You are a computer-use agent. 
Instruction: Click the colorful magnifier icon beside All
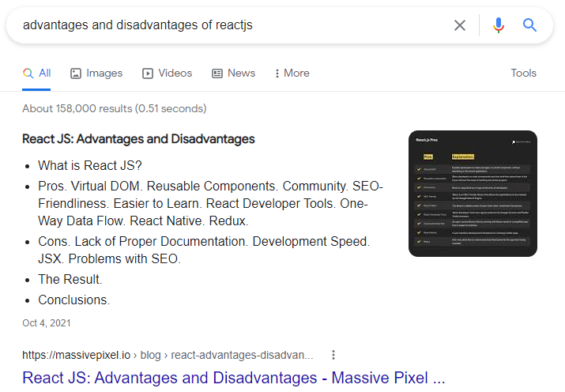pyautogui.click(x=28, y=73)
